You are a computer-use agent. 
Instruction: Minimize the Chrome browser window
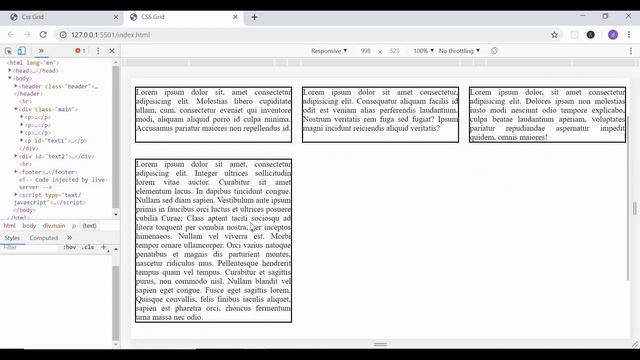[x=582, y=16]
